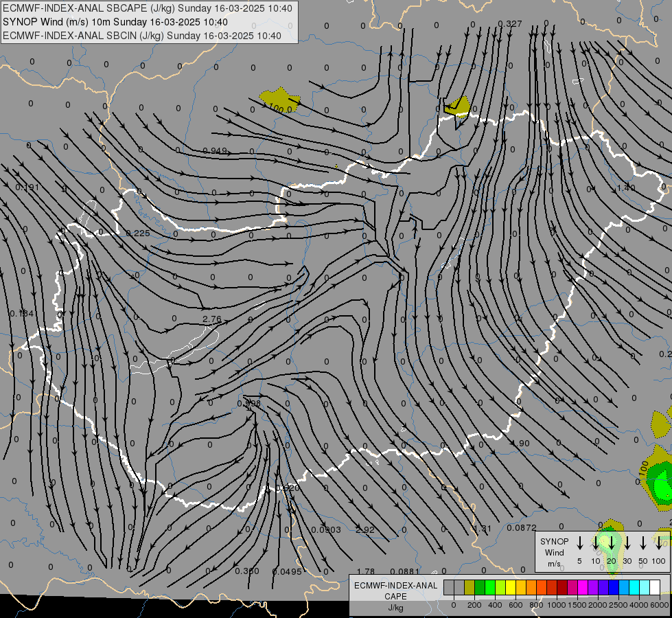The image size is (672, 618).
Task: Click the 4000 tick label on CAPE scale
Action: [x=639, y=605]
